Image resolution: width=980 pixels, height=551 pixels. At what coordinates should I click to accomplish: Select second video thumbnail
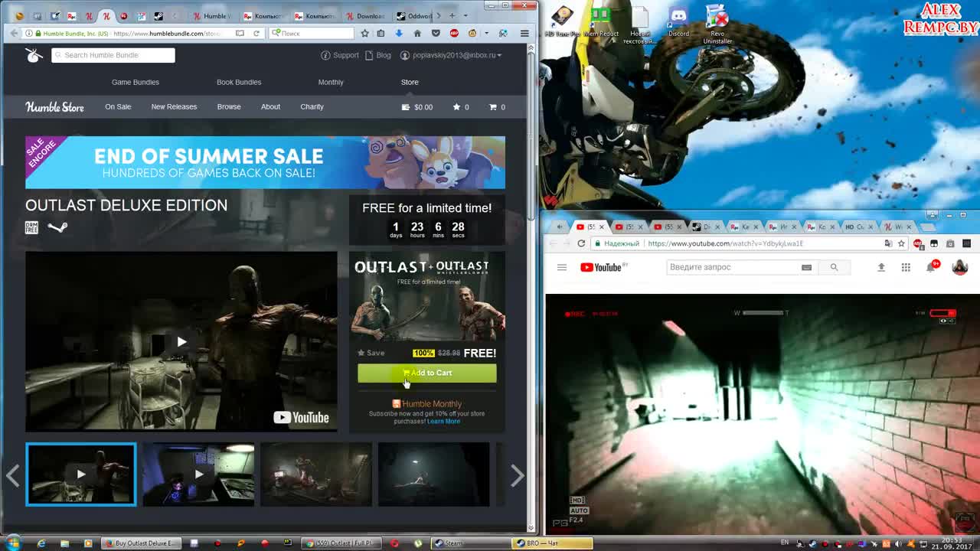(x=198, y=474)
